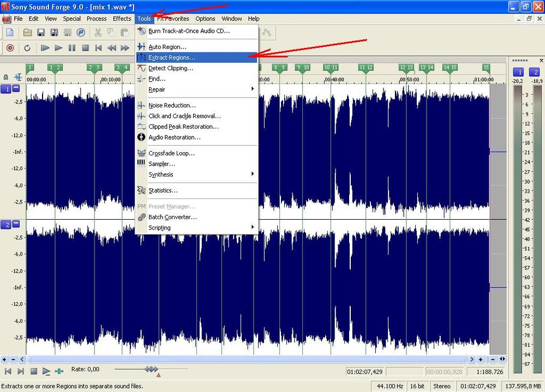The image size is (545, 392).
Task: Click the Cut scissors icon
Action: pos(98,32)
